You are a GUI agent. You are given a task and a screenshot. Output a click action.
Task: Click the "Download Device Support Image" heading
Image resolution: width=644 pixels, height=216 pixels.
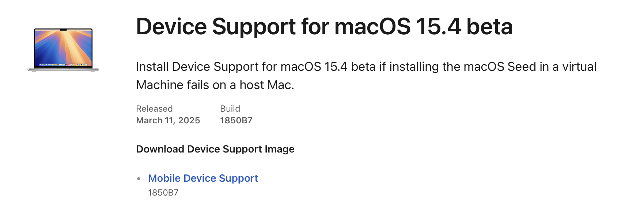pos(215,149)
